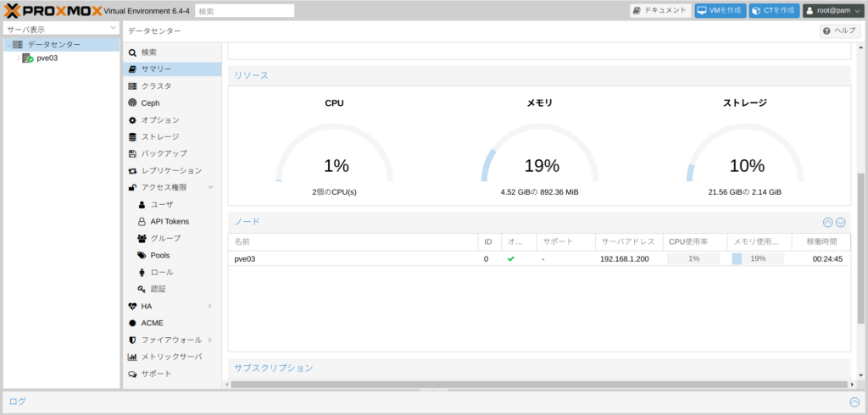Click the key icon beside 認証
Image resolution: width=868 pixels, height=415 pixels.
(142, 290)
